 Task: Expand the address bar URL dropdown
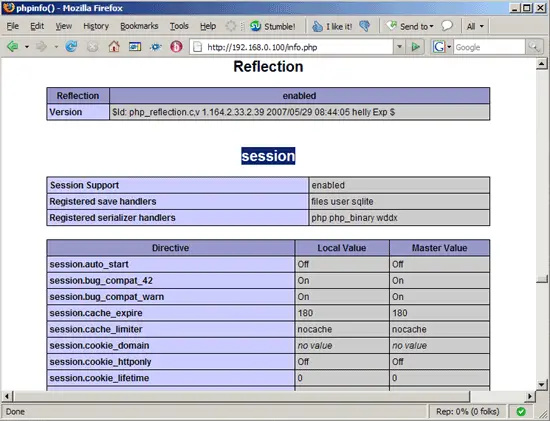tap(399, 47)
